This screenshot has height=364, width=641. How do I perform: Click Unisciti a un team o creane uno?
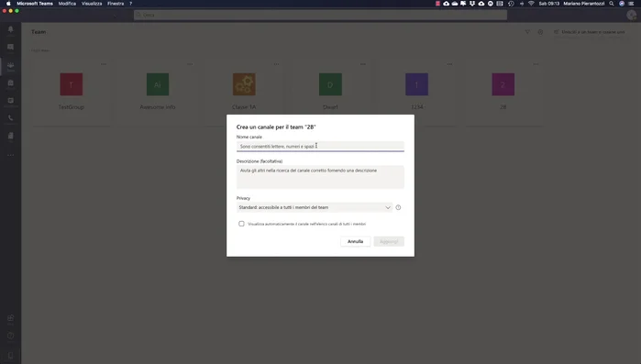(x=589, y=32)
